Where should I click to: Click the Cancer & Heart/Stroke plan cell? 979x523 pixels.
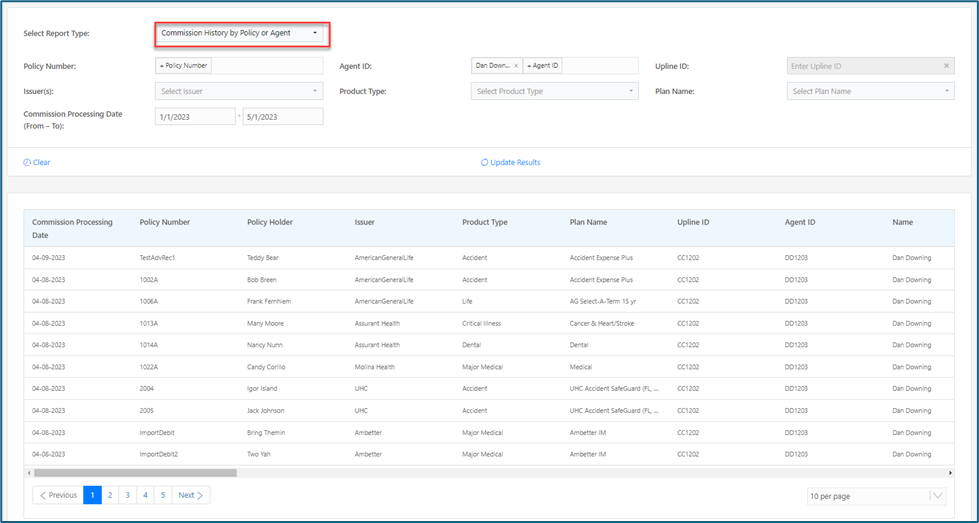coord(603,323)
